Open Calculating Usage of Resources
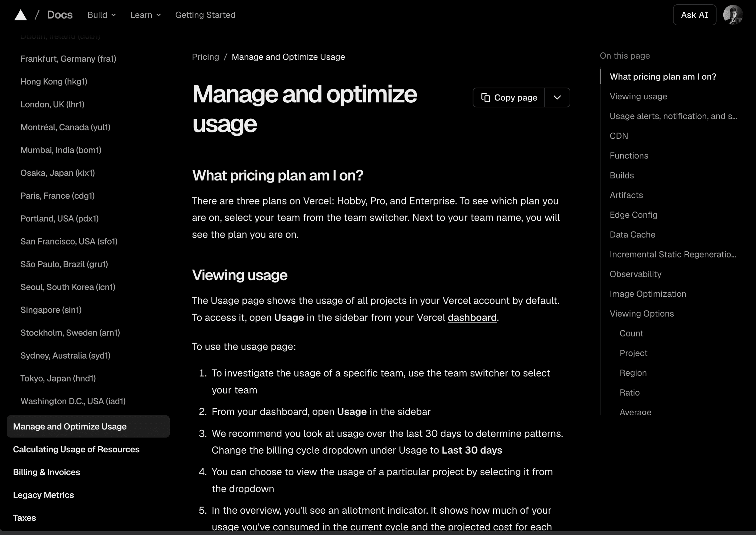Screen dimensions: 756x535 pos(76,449)
